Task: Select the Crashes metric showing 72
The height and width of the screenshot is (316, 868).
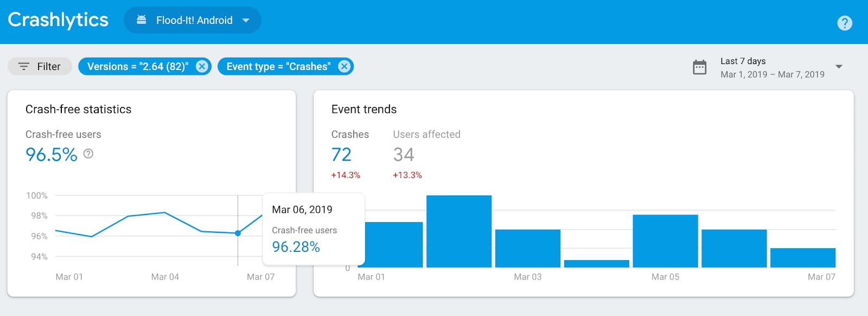Action: (x=350, y=154)
